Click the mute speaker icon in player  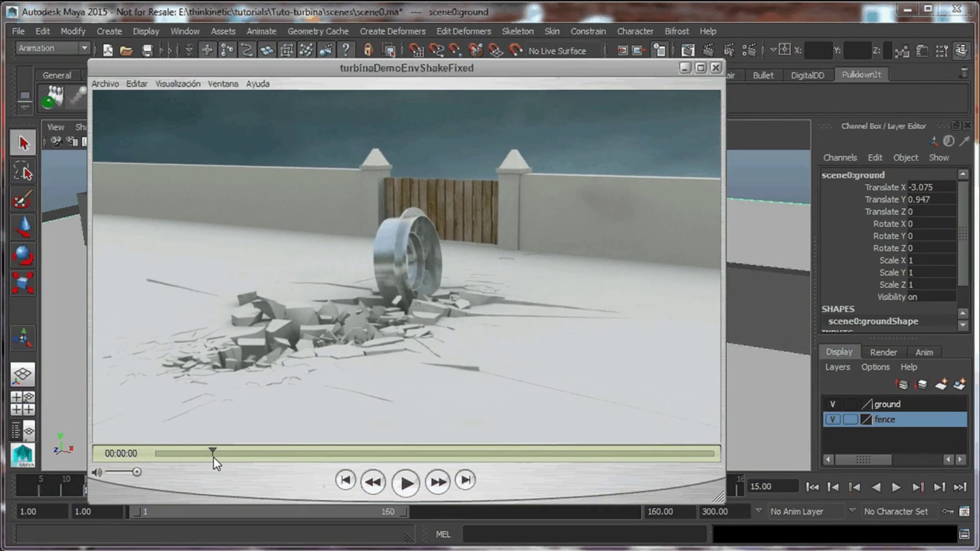click(x=96, y=472)
